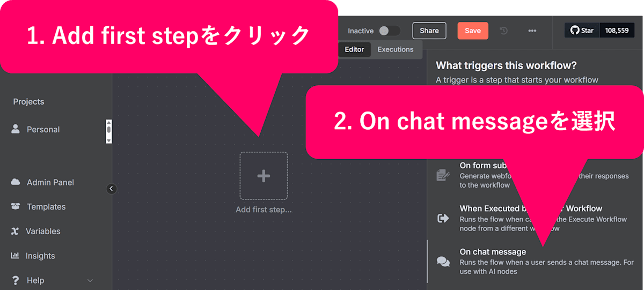This screenshot has height=290, width=644.
Task: Click the Execute Workflow arrow icon
Action: tap(443, 218)
